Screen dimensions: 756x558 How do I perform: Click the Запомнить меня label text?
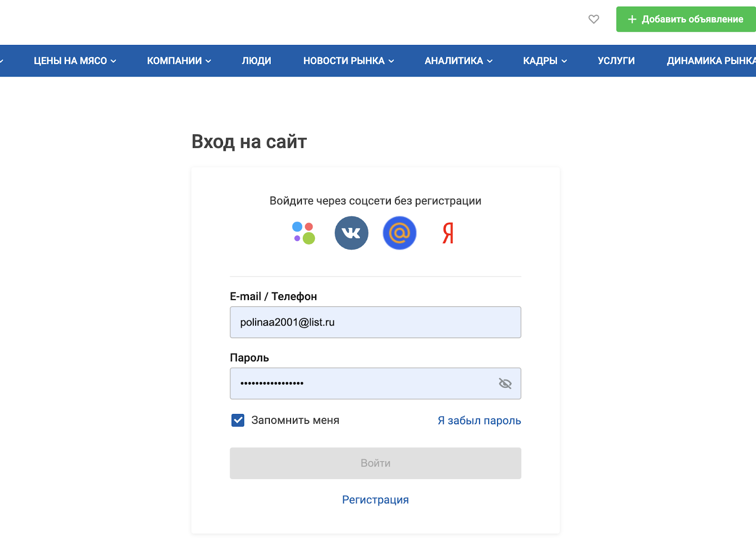pyautogui.click(x=295, y=420)
